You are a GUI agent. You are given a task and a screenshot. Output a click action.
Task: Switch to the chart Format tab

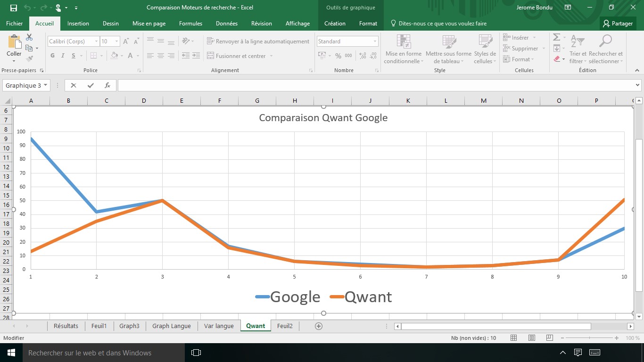click(x=368, y=24)
